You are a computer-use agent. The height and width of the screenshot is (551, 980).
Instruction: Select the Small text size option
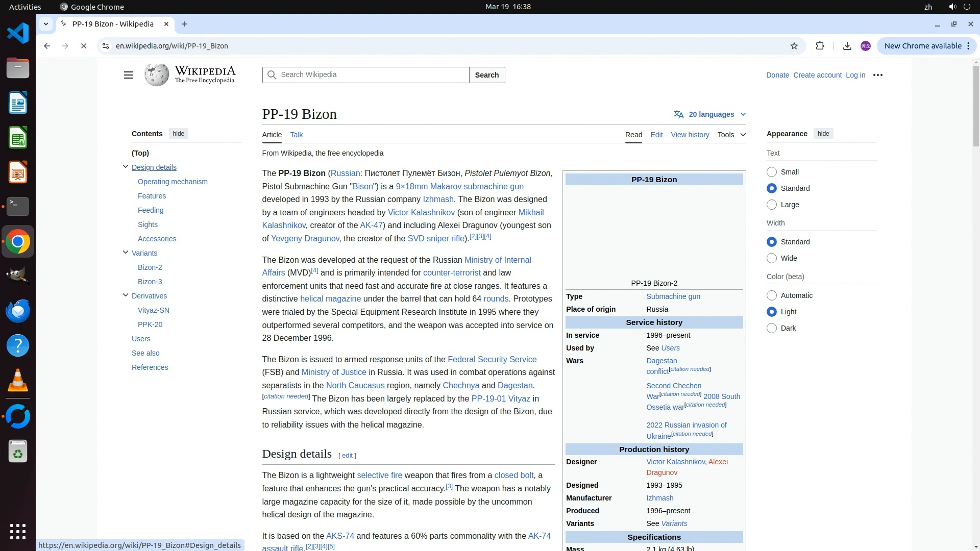771,172
